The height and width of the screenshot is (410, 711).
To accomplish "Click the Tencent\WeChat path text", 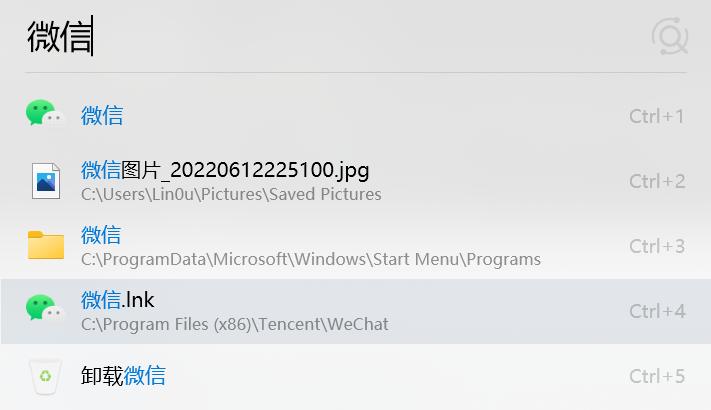I will (235, 324).
